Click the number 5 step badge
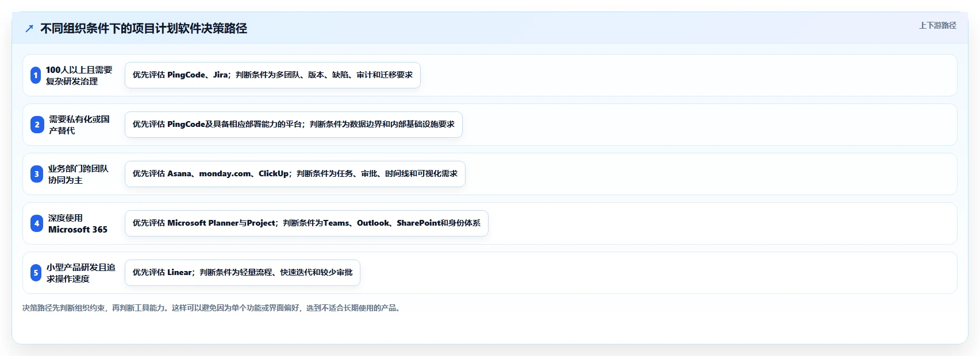Screen dimensions: 980x356 [x=36, y=273]
